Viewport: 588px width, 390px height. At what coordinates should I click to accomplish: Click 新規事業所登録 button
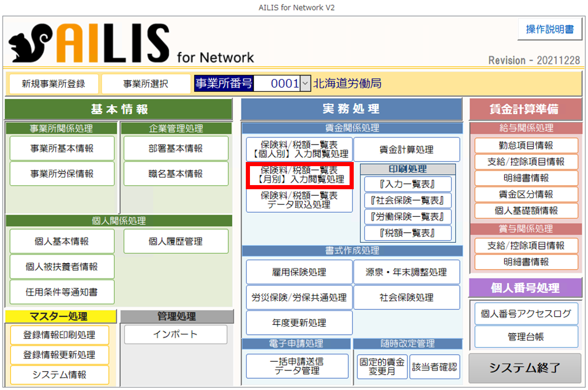click(x=53, y=84)
